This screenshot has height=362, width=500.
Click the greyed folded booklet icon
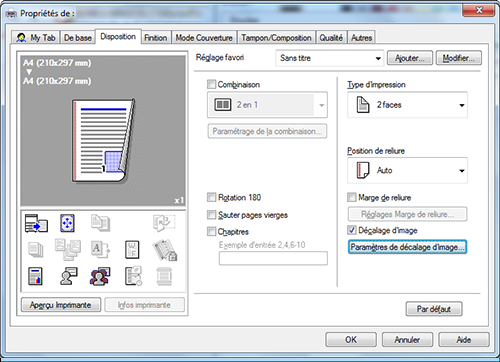[x=164, y=223]
